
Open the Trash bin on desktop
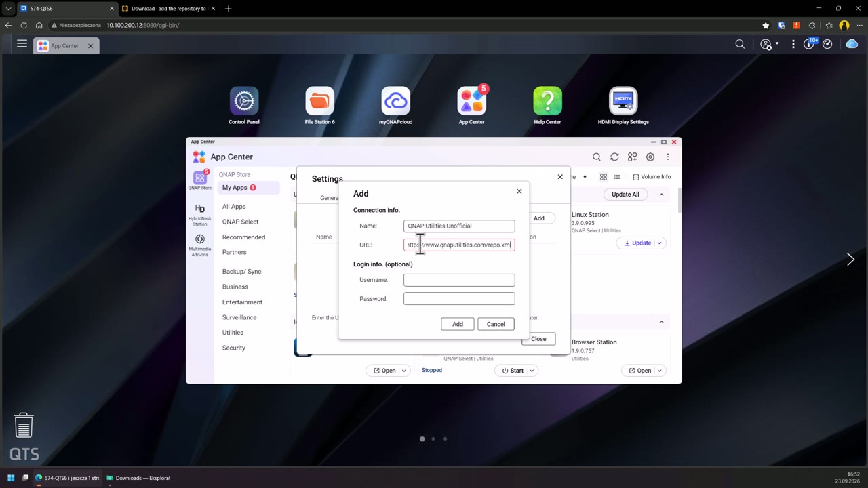(24, 426)
